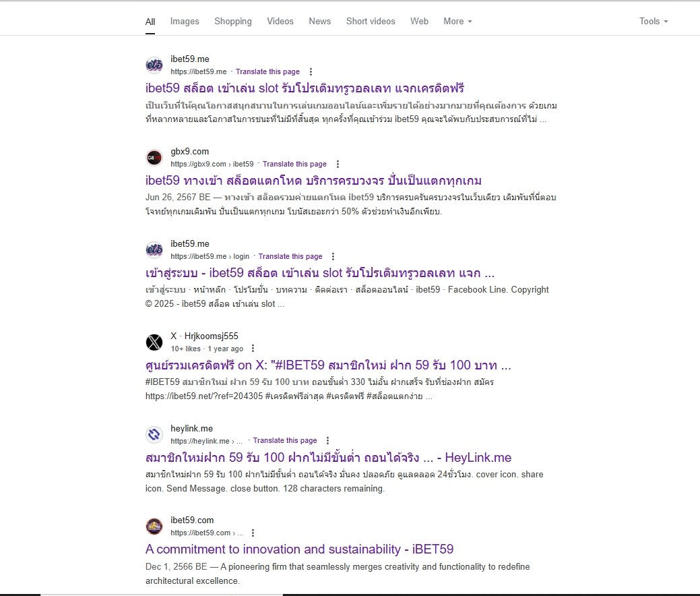Screen dimensions: 700x596
Task: Click the heylink.me site name
Action: 191,428
